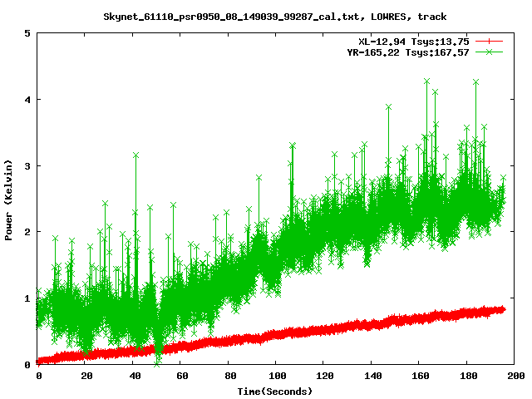Viewport: 532px width, 399px height.
Task: Click the green line sample in legend
Action: pos(490,52)
